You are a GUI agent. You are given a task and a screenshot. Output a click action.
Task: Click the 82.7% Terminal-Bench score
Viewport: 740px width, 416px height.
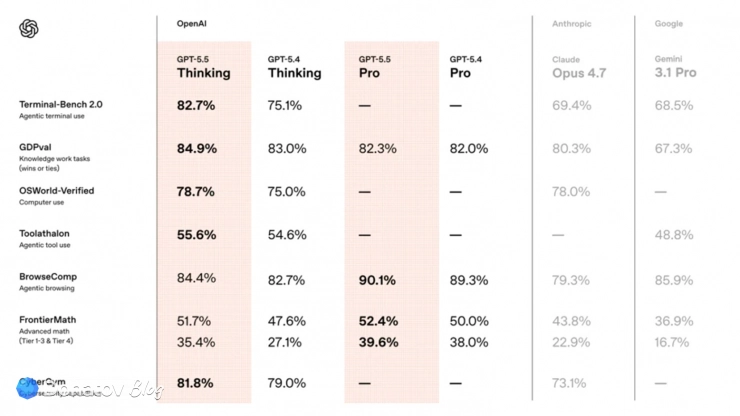(196, 105)
